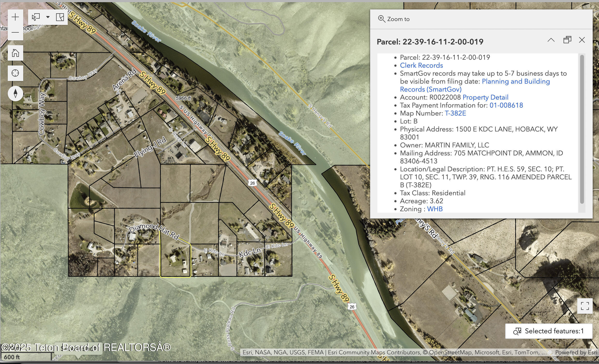Viewport: 599px width, 364px height.
Task: Open tax payment link 01-008618
Action: coord(506,105)
